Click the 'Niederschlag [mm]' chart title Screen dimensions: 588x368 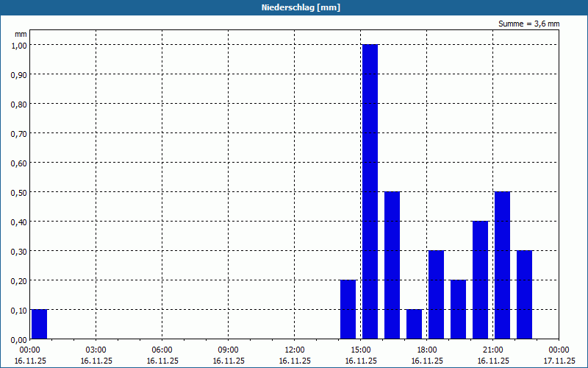coord(301,7)
